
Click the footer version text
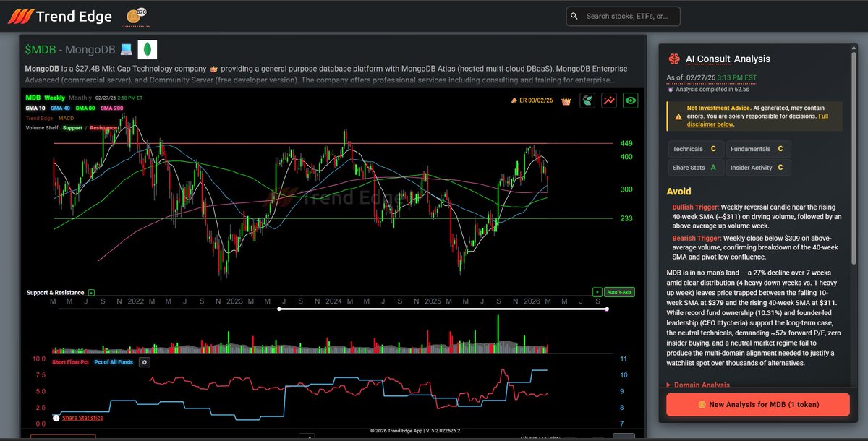[415, 430]
